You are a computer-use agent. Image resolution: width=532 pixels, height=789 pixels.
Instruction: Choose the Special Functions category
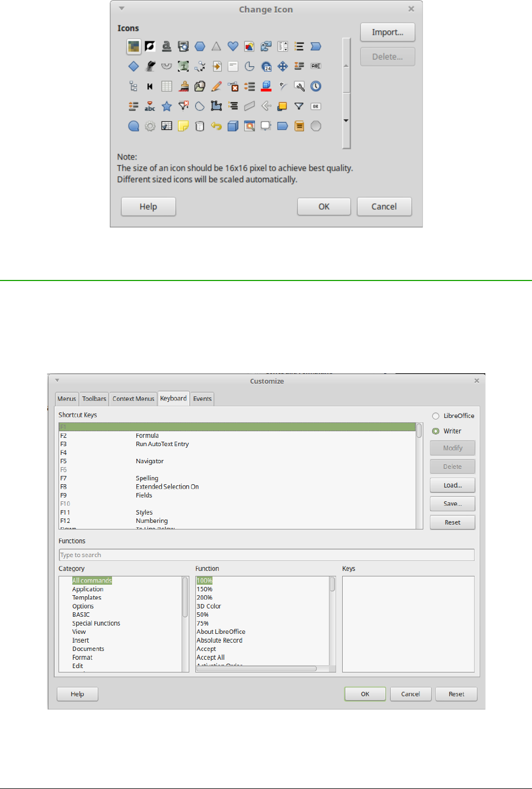click(96, 623)
